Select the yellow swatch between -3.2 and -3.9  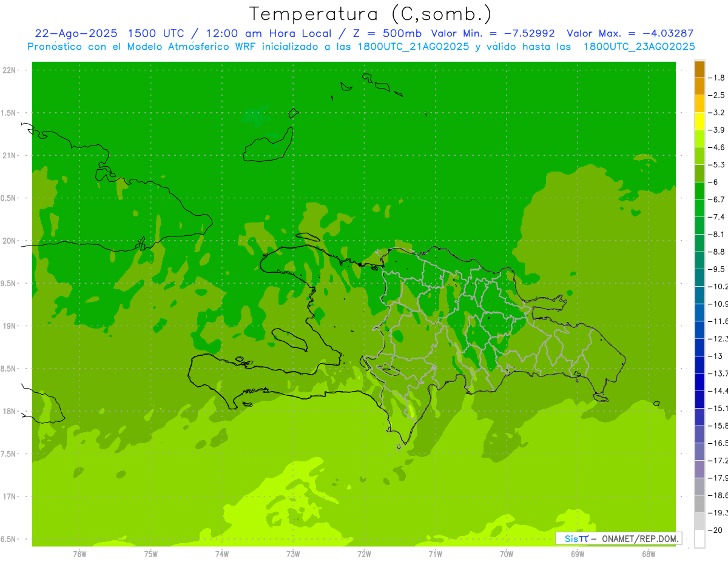(699, 121)
